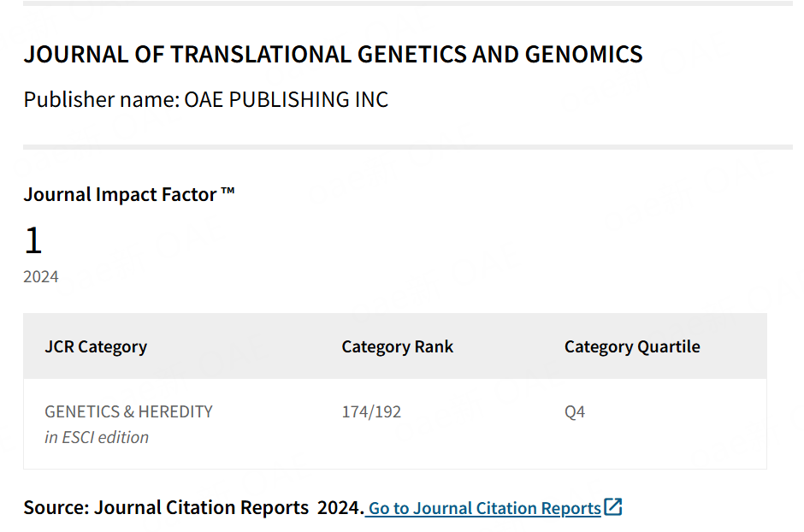
Task: Click the Category Rank column header
Action: [398, 347]
